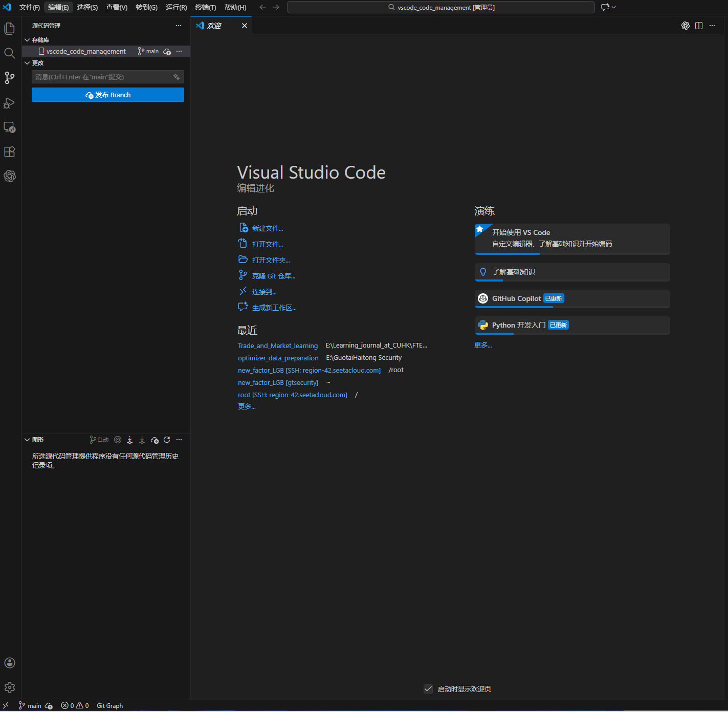Click publish cloud icon beside main in repository row
The image size is (728, 712).
(x=167, y=52)
